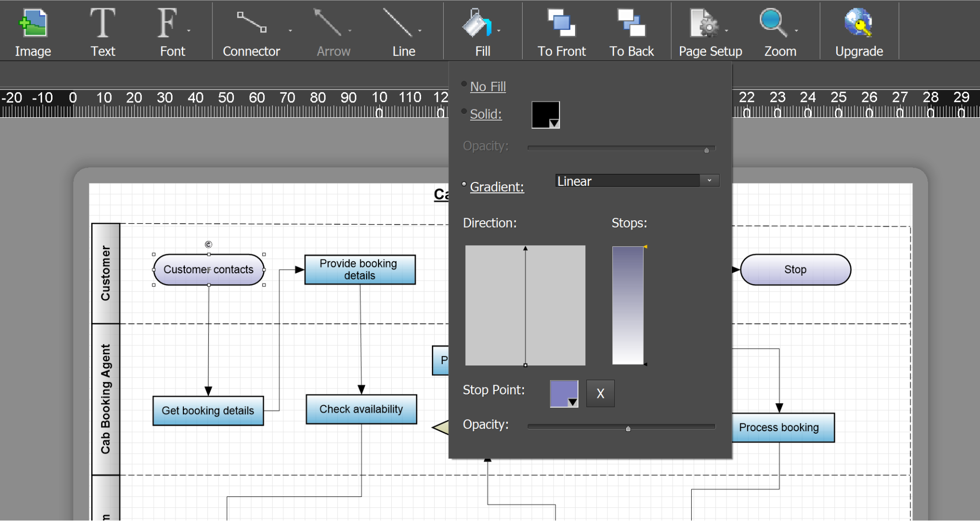
Task: Select the Image insert tool
Action: (x=32, y=29)
